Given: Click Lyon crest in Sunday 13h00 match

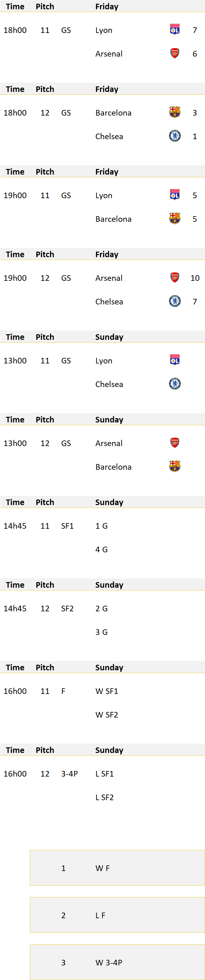Looking at the screenshot, I should click(x=175, y=360).
